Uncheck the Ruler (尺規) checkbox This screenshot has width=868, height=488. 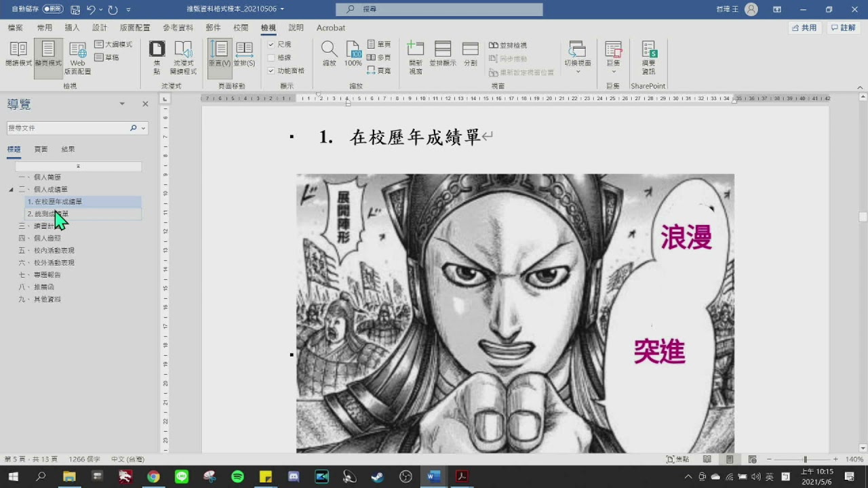click(x=271, y=45)
